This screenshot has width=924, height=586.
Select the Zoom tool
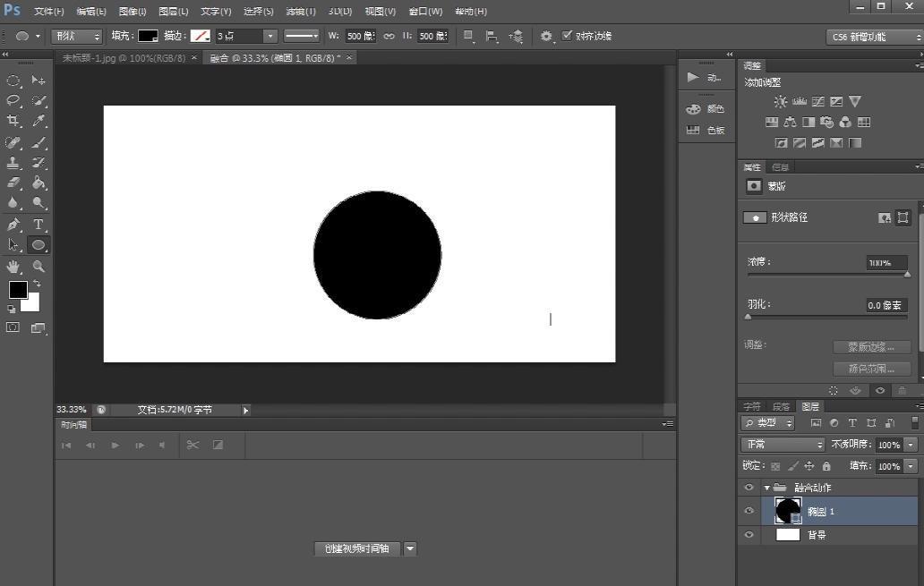pos(38,267)
